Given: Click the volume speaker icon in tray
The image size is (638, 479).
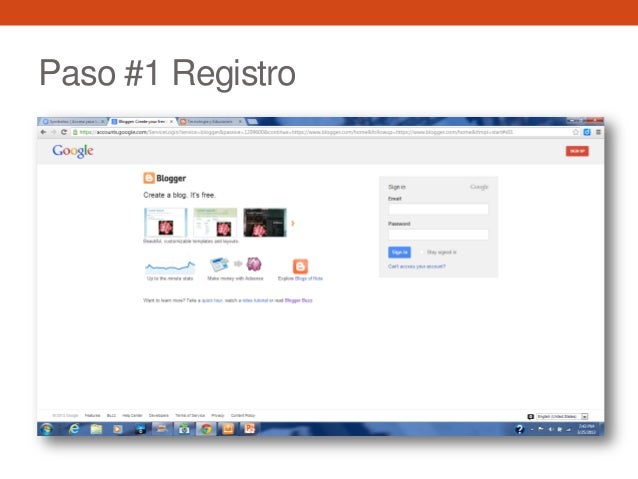Looking at the screenshot, I should click(551, 429).
